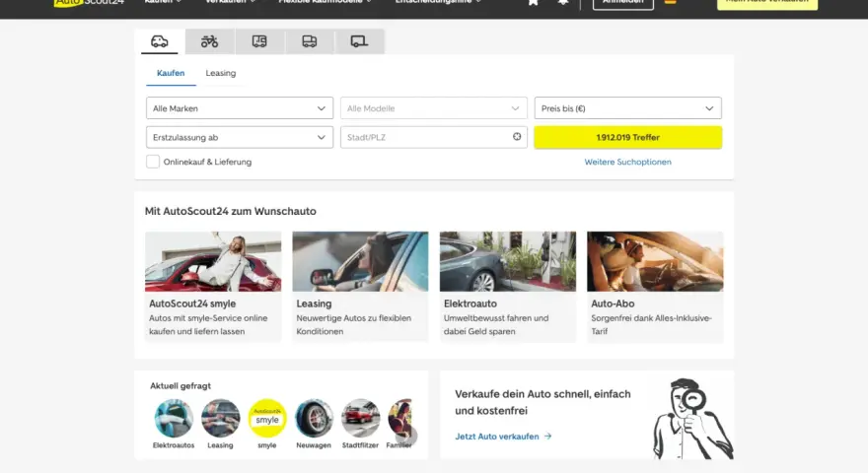Click the arrow next to Jetzt Auto verkaufen

click(x=548, y=437)
